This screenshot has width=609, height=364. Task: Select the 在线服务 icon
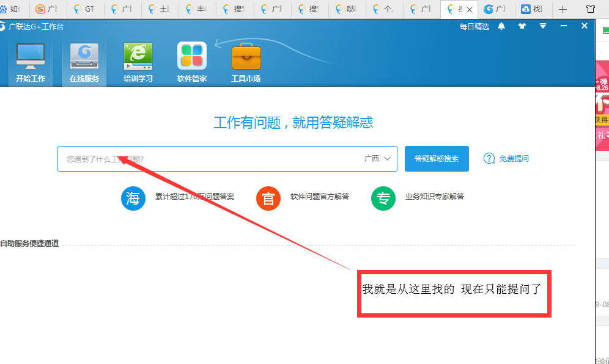click(84, 57)
